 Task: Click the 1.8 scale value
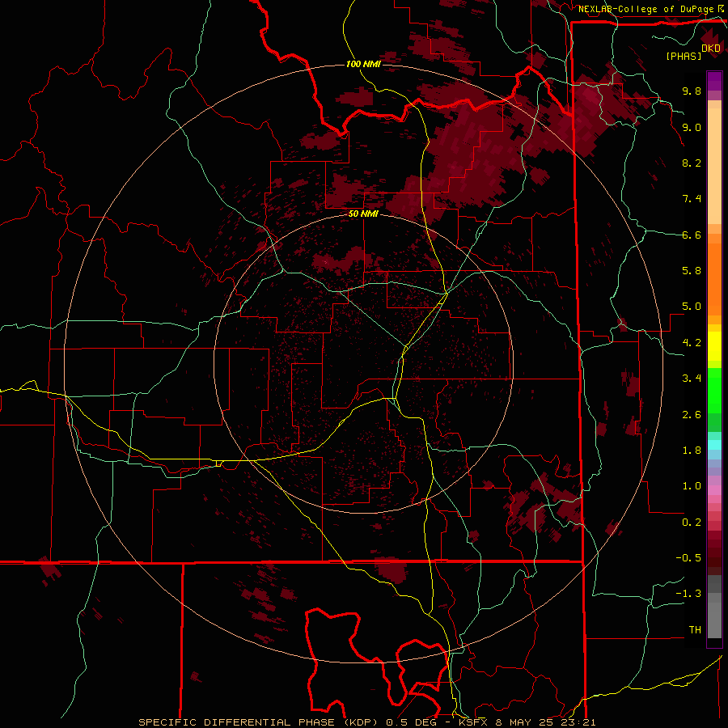click(x=692, y=451)
